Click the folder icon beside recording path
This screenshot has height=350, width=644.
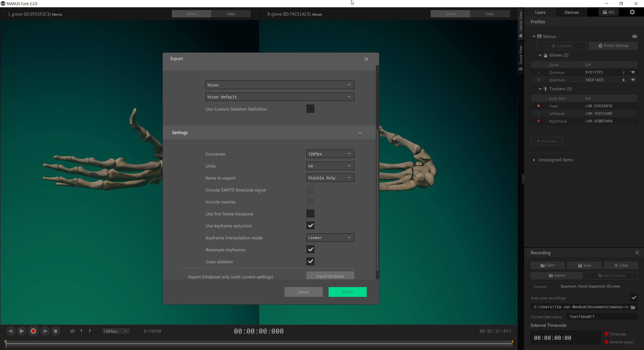(x=633, y=307)
